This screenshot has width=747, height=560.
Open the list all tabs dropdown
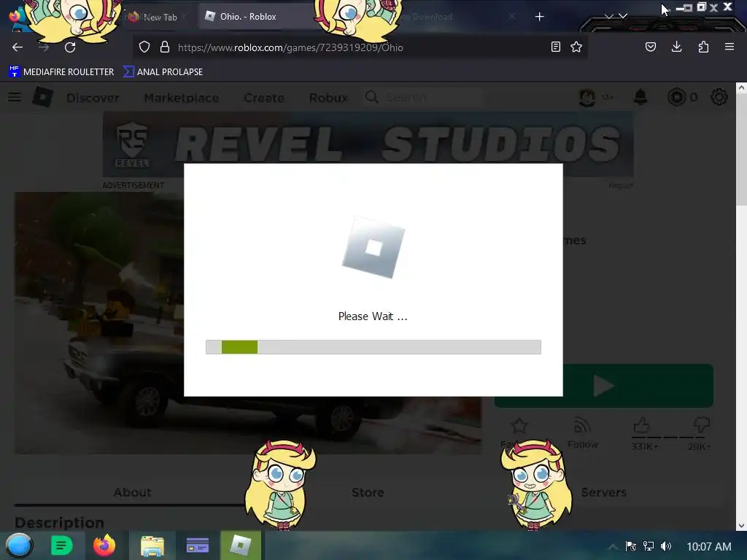[623, 16]
